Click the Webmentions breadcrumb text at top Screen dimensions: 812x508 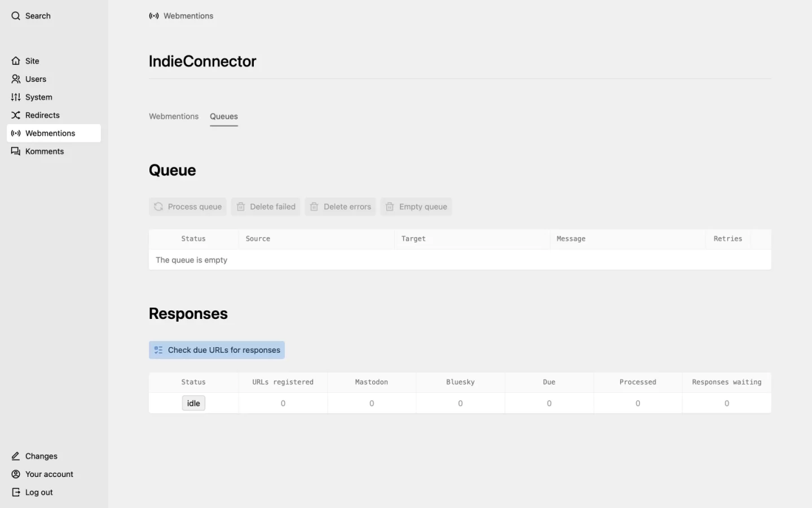pos(188,16)
